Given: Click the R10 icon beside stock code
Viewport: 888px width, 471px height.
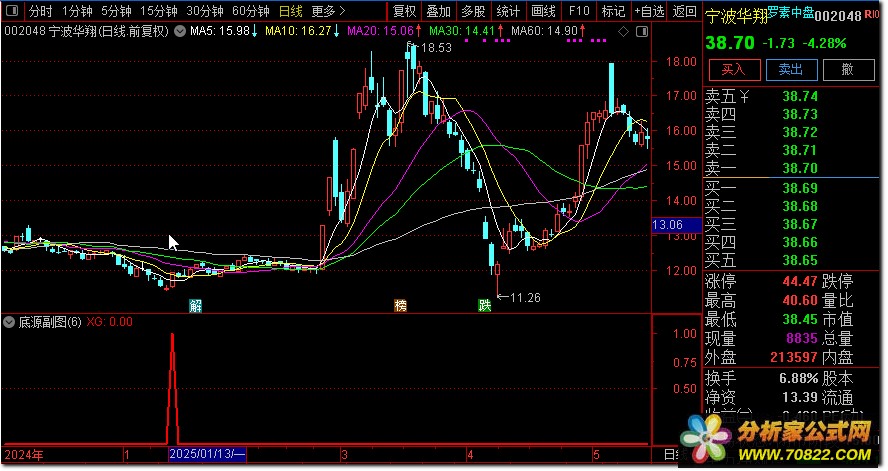Looking at the screenshot, I should 872,14.
